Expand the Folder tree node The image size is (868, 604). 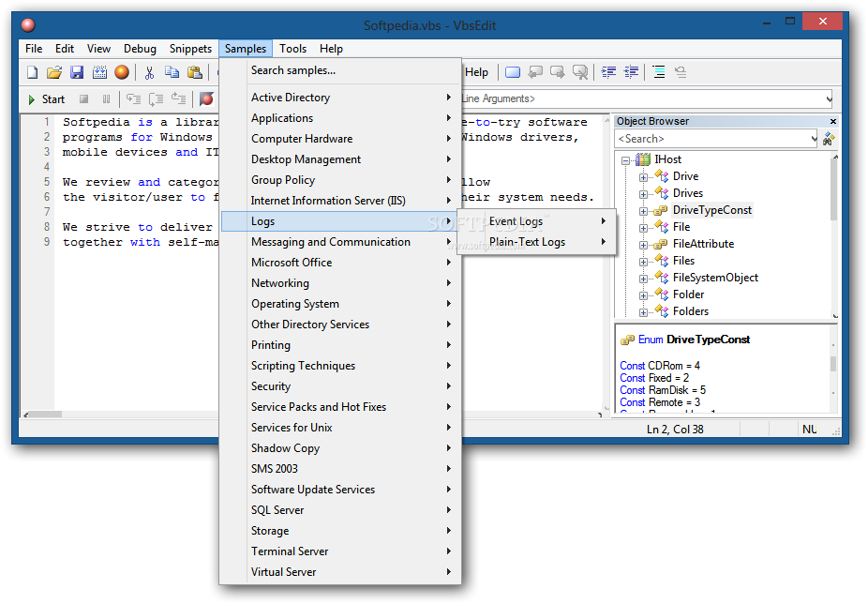643,295
